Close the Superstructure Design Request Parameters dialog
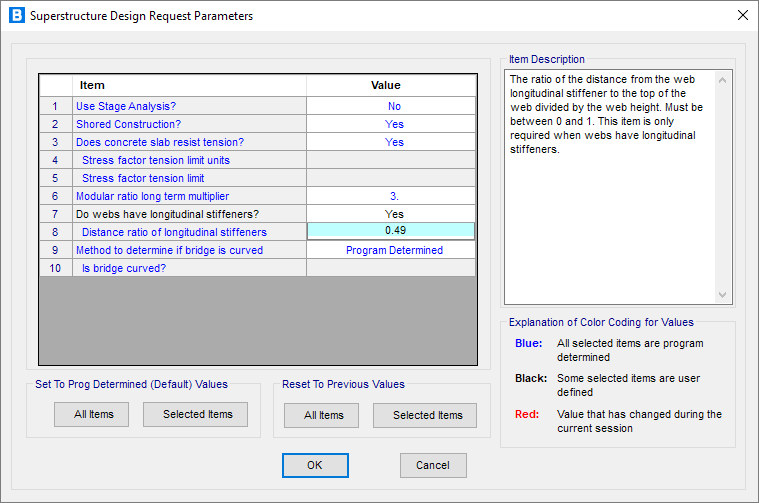The image size is (759, 503). point(741,16)
